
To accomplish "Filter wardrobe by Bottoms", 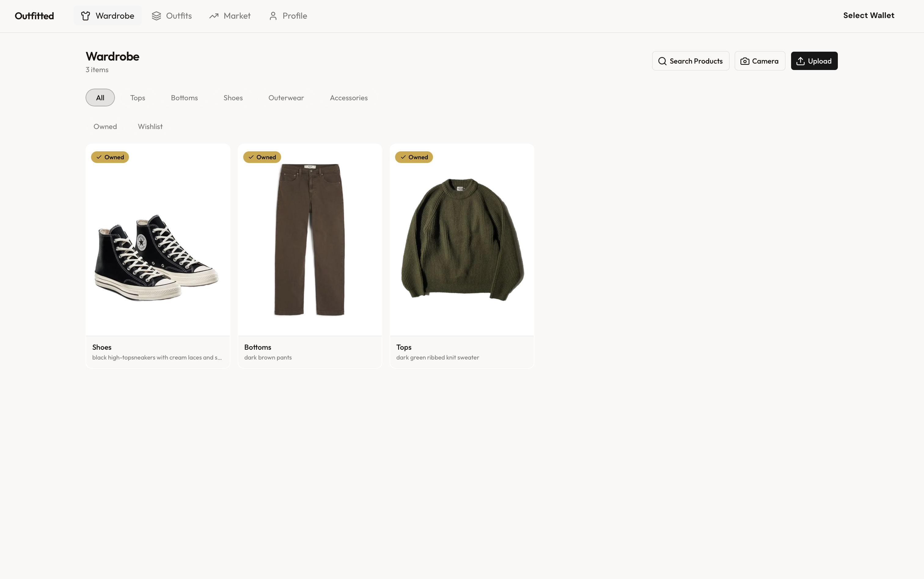I will [x=184, y=98].
